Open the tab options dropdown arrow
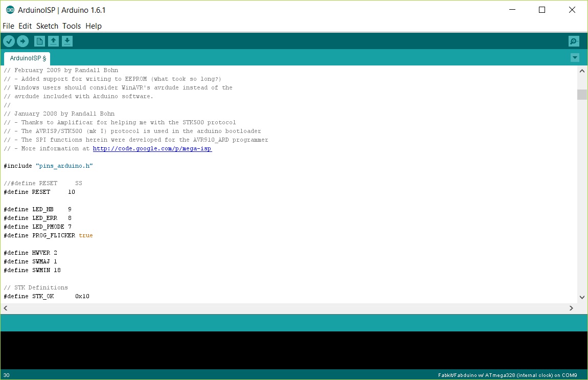The height and width of the screenshot is (380, 588). (x=575, y=58)
